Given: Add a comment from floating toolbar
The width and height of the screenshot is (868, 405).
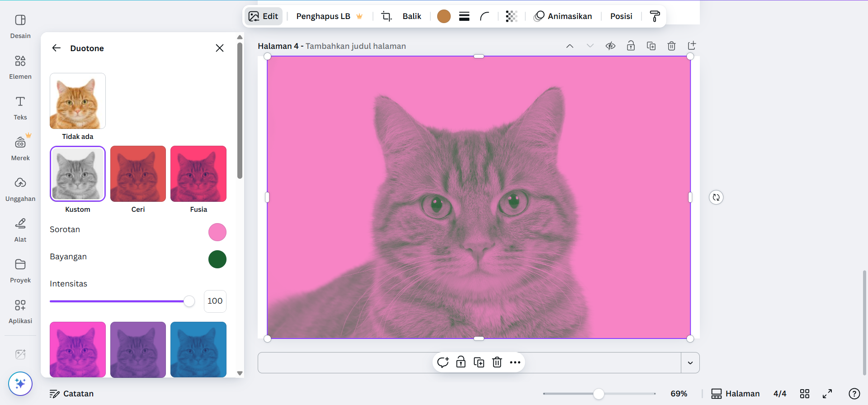Looking at the screenshot, I should 443,362.
